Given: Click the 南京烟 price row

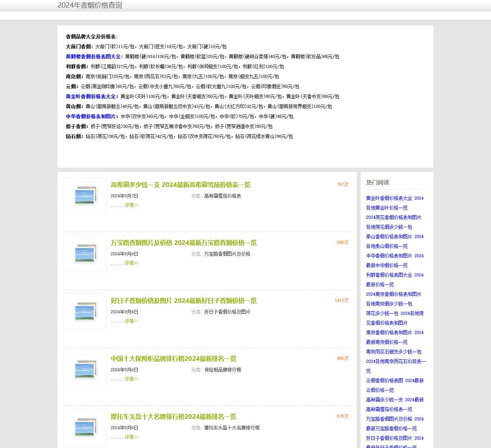Looking at the screenshot, I should pos(173,76).
